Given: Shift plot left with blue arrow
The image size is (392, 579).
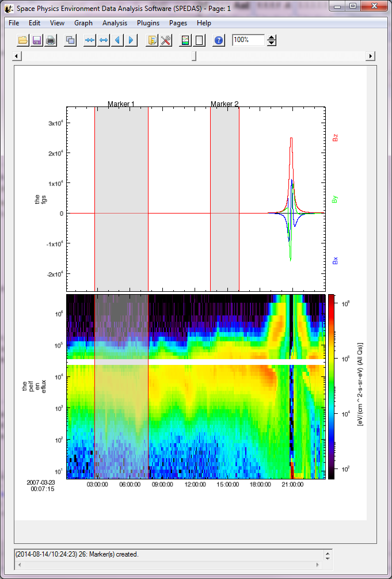Looking at the screenshot, I should [117, 40].
